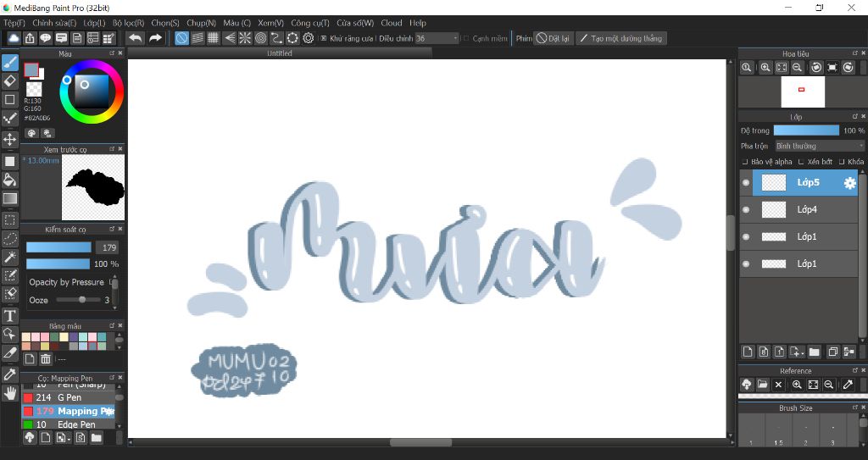Enable the crisscross grid snap
Screen dimensions: 868x460
213,38
